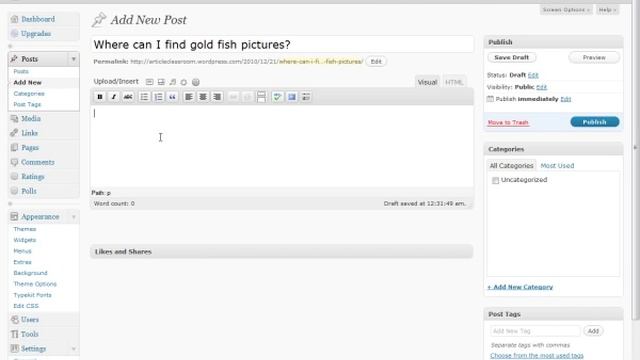Insert link toolbar button
This screenshot has height=360, width=640.
(233, 97)
